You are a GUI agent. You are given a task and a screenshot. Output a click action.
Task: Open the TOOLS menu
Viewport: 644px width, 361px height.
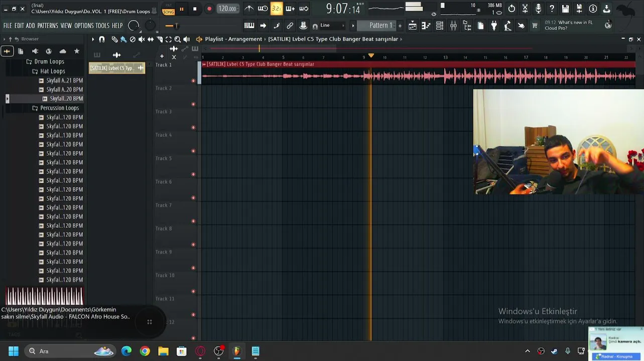(102, 26)
